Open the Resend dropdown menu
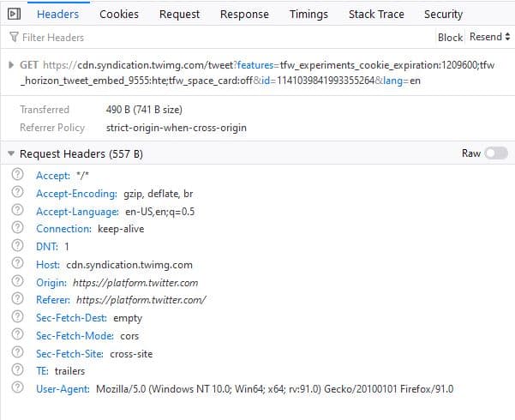This screenshot has width=515, height=420. 489,37
